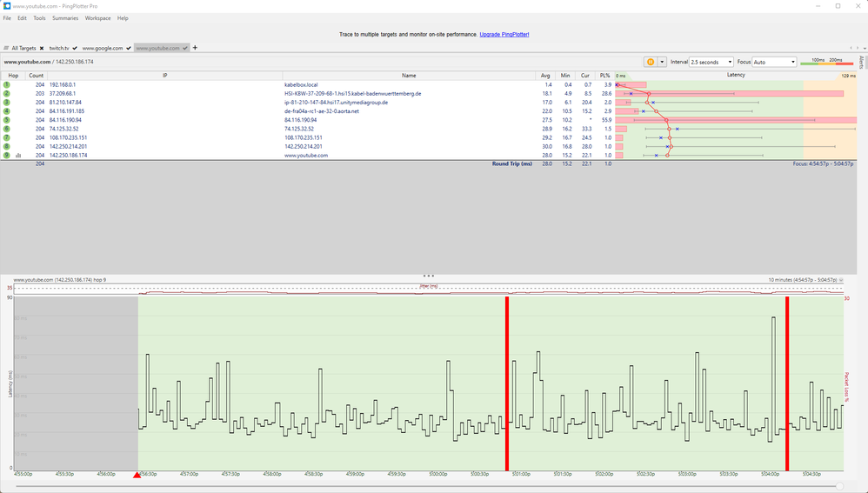Click the three-dot pane splitter handle
The height and width of the screenshot is (493, 868).
429,276
